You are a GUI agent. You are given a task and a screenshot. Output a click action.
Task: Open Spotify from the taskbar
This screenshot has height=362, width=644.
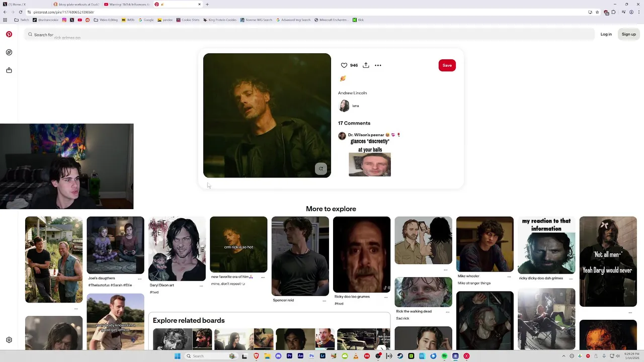(x=444, y=356)
